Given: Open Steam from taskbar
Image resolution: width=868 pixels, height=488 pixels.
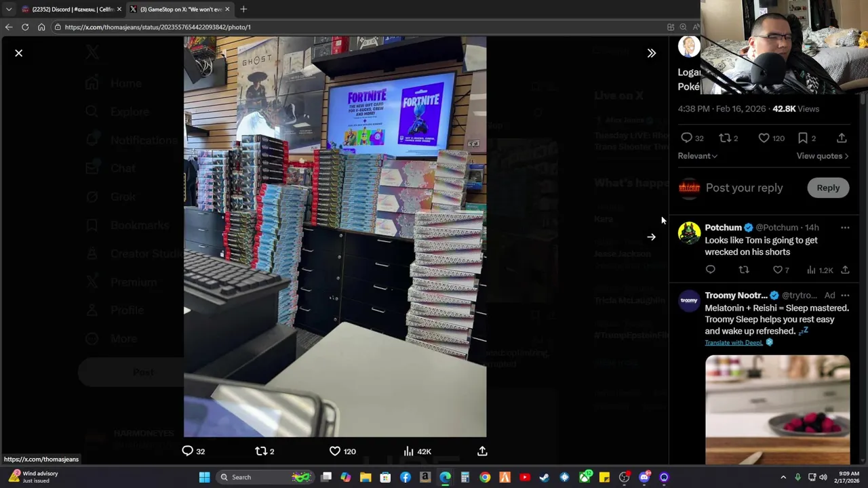Looking at the screenshot, I should tap(544, 477).
